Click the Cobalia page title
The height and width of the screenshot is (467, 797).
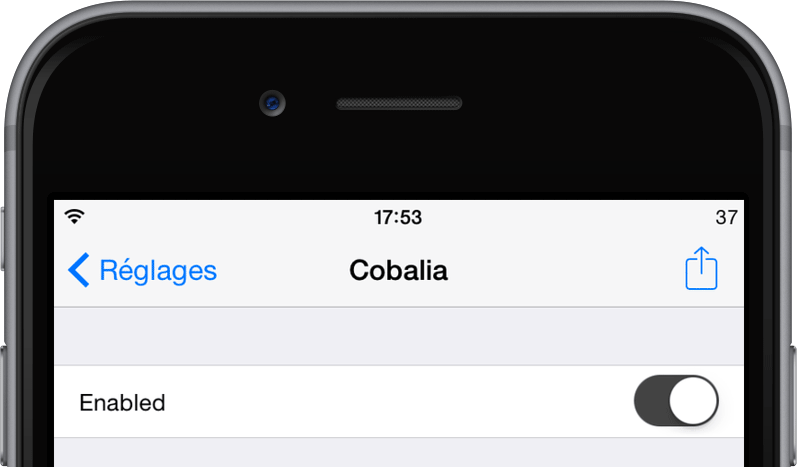398,270
